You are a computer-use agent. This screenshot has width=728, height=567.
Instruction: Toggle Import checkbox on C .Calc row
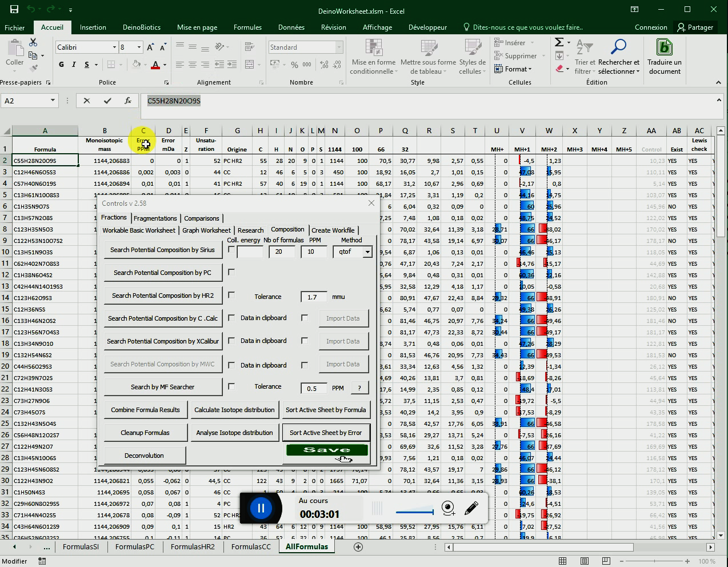(305, 318)
